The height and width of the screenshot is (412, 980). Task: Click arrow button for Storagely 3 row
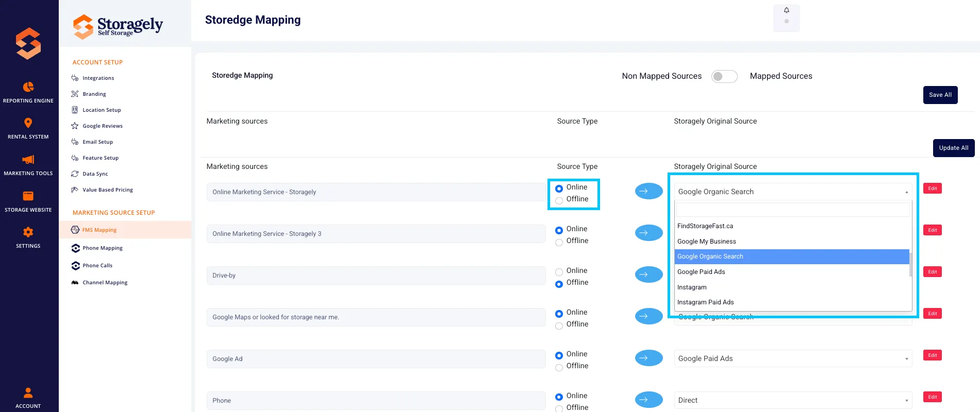649,233
